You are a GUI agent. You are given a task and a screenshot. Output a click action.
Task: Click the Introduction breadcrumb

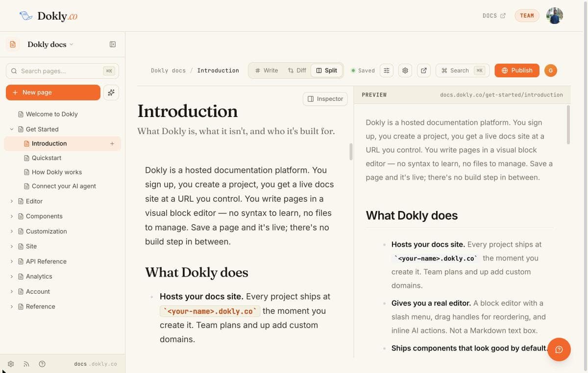point(218,70)
